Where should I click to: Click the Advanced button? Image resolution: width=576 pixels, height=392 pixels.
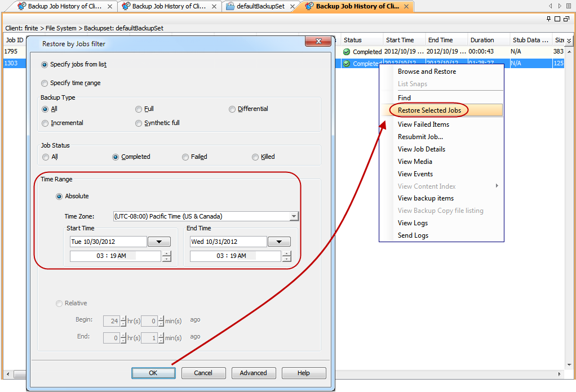[x=253, y=373]
